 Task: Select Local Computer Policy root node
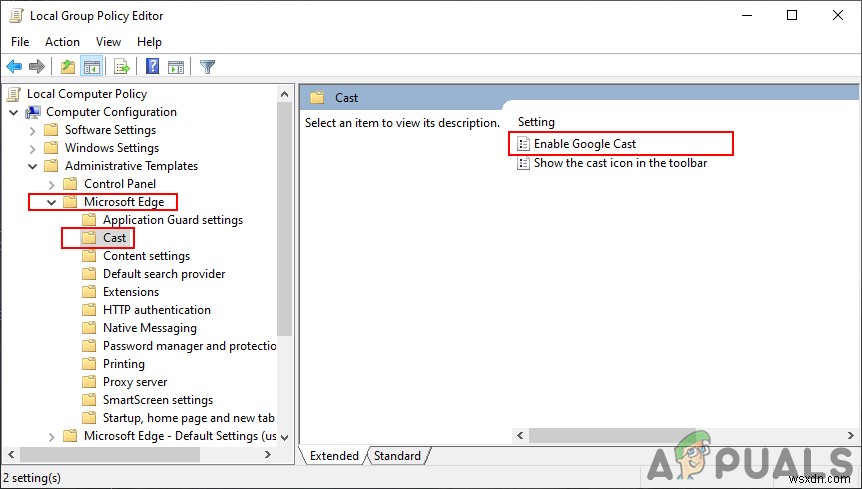tap(87, 94)
